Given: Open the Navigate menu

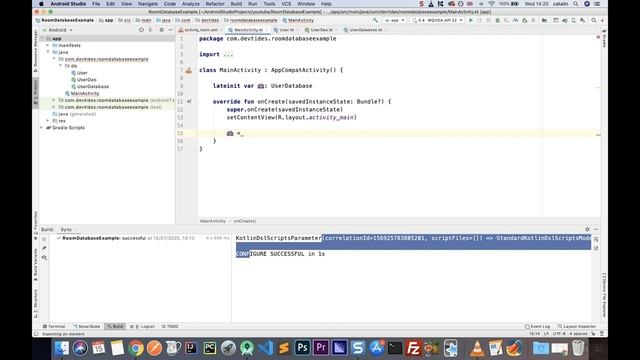Looking at the screenshot, I should [148, 4].
